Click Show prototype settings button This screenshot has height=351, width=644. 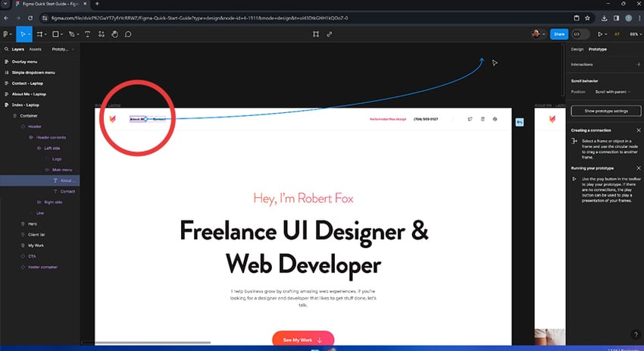[x=606, y=111]
